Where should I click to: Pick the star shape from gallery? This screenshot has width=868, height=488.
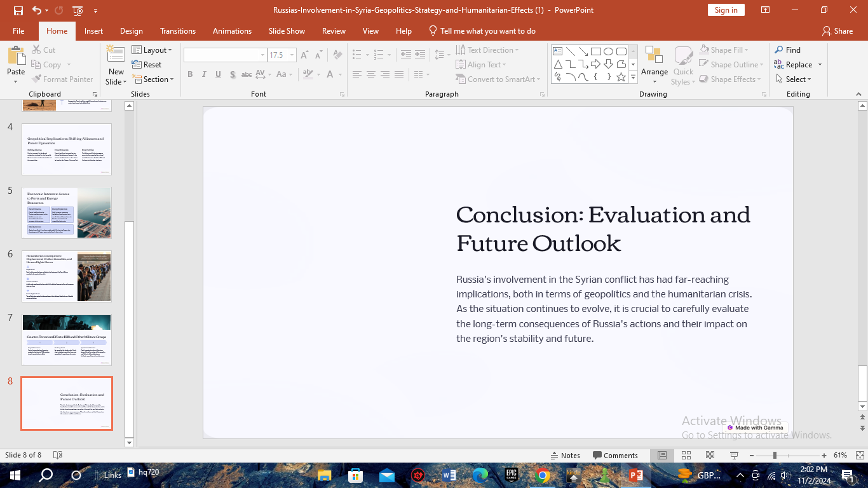point(621,77)
